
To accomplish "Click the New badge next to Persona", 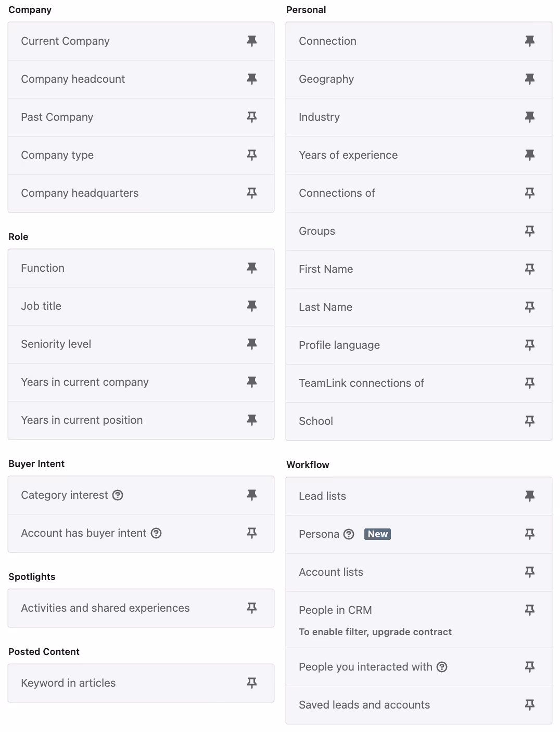I will [x=378, y=534].
